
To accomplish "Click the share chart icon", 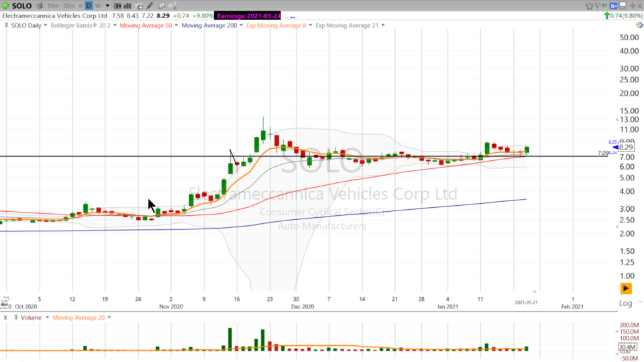I will point(172,6).
